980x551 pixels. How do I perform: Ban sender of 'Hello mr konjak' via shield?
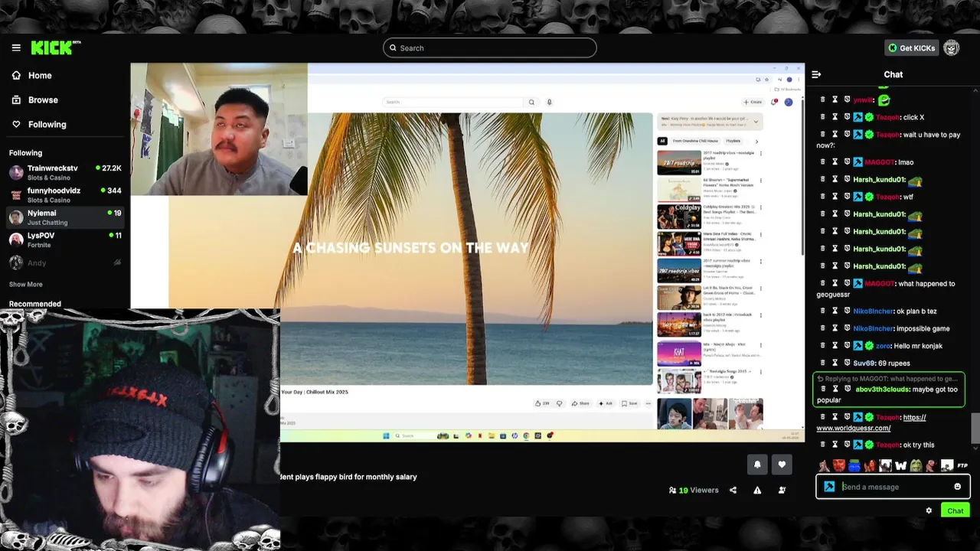tap(848, 346)
